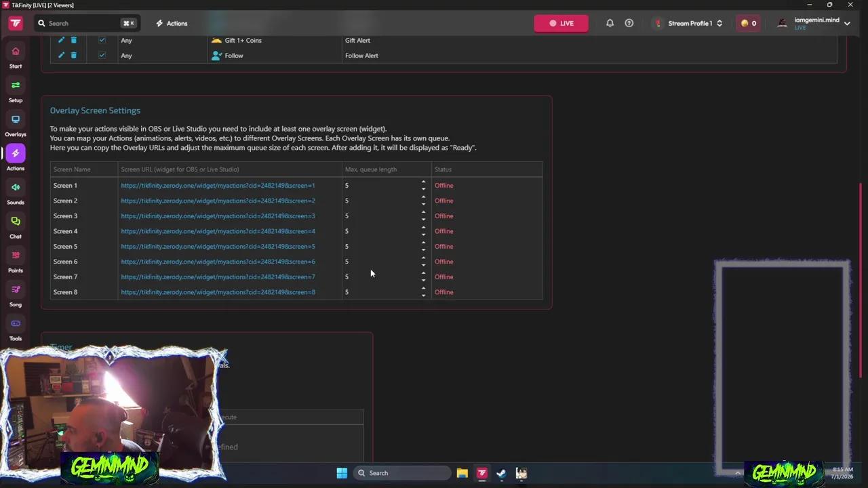Open the Start page in the sidebar
This screenshot has height=488, width=868.
click(16, 56)
